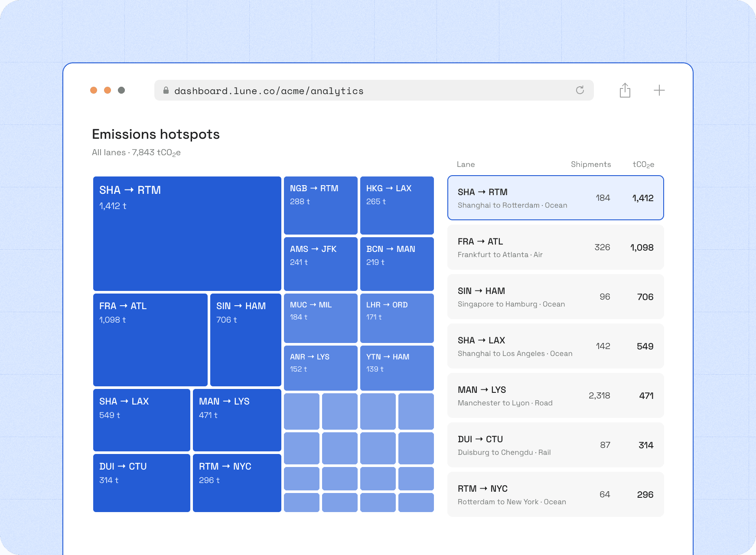Click the All lanes 7,843 tCO2e subtitle
Image resolution: width=756 pixels, height=555 pixels.
click(136, 153)
